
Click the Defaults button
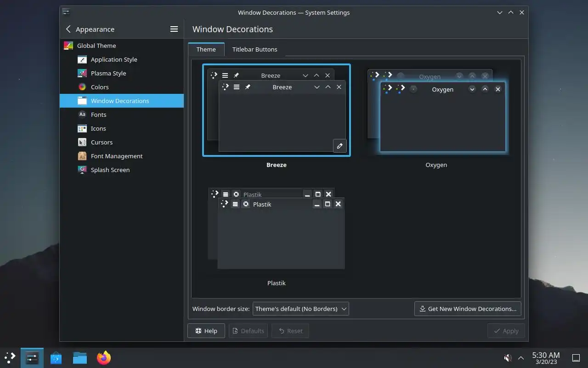[x=248, y=331]
